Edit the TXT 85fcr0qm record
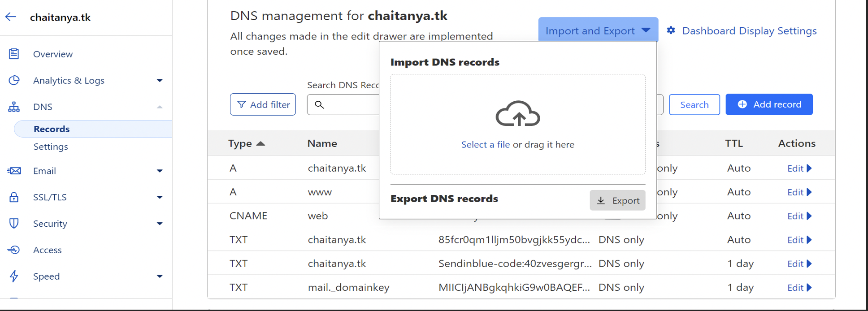Screen dimensions: 868x311 pyautogui.click(x=799, y=240)
